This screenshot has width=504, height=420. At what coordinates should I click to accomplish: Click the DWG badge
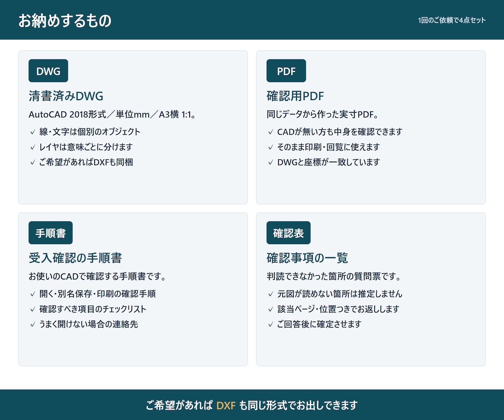coord(48,71)
